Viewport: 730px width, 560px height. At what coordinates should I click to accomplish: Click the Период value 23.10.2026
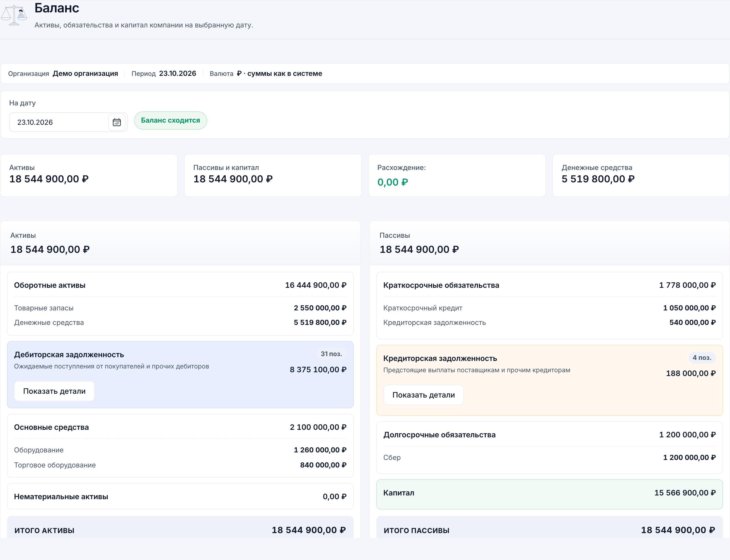[177, 74]
